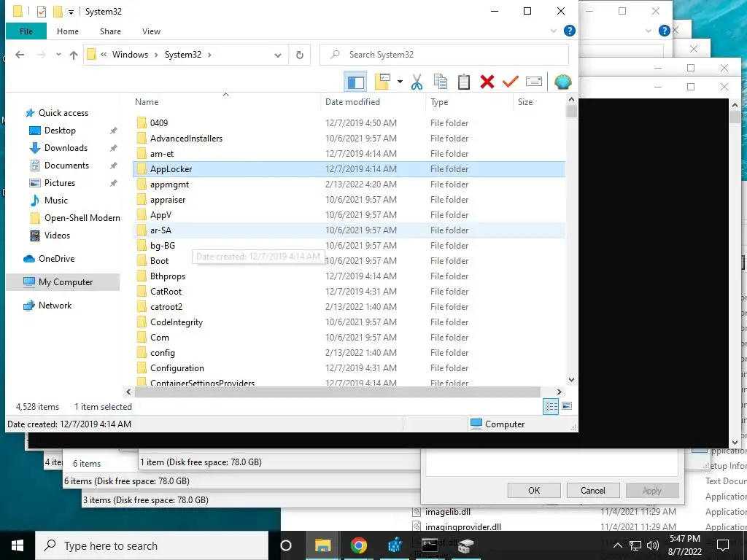Expand the address bar history dropdown

pyautogui.click(x=278, y=55)
